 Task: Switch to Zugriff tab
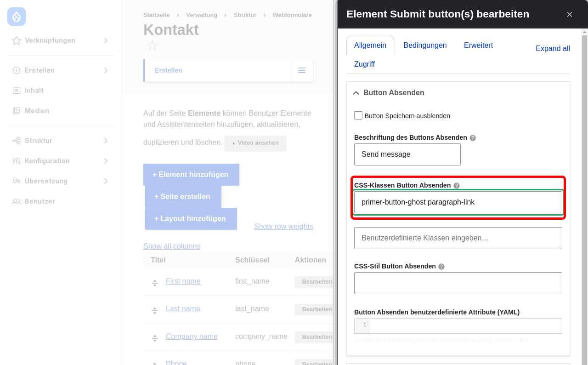pyautogui.click(x=364, y=64)
